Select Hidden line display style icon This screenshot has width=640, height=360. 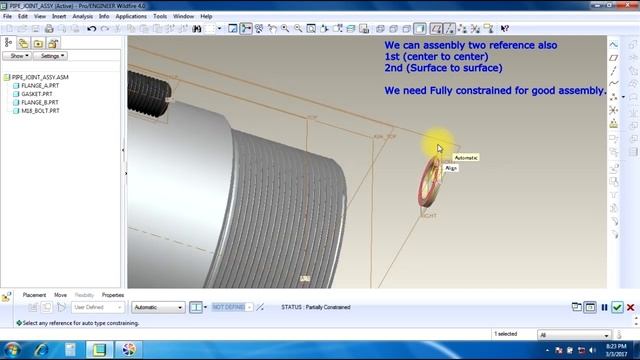393,29
